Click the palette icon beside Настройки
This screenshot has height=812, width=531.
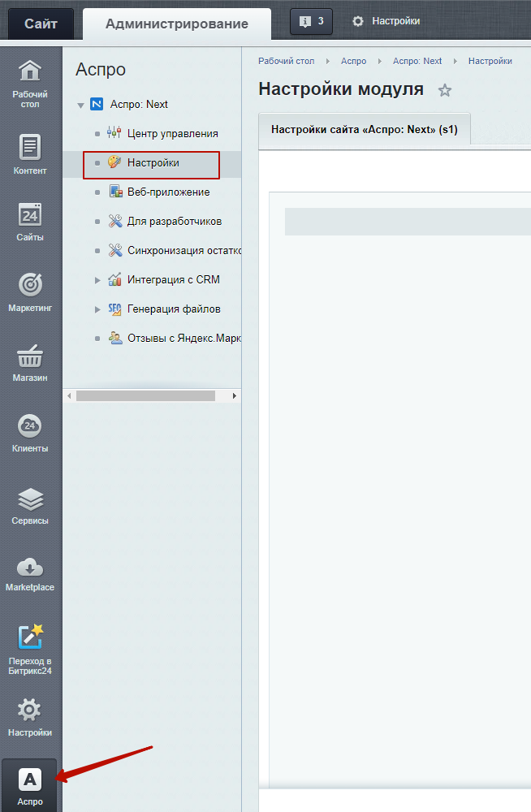pyautogui.click(x=114, y=162)
